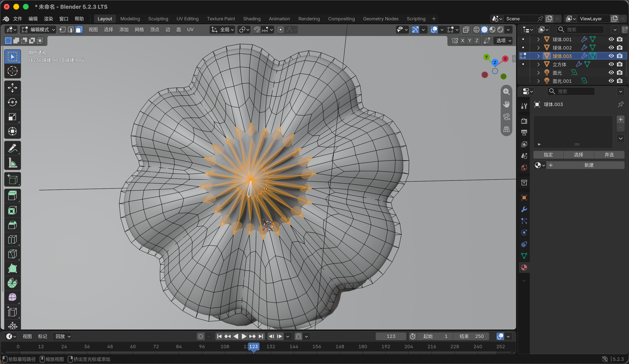Screen dimensions: 629x364
Task: Select the Annotate pencil tool
Action: pyautogui.click(x=12, y=148)
